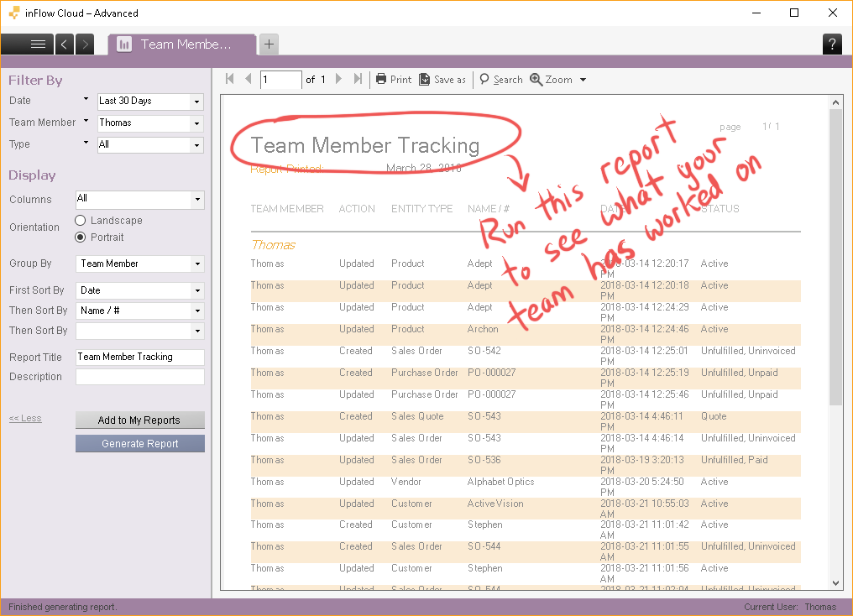
Task: Jump to the first report page
Action: click(229, 79)
